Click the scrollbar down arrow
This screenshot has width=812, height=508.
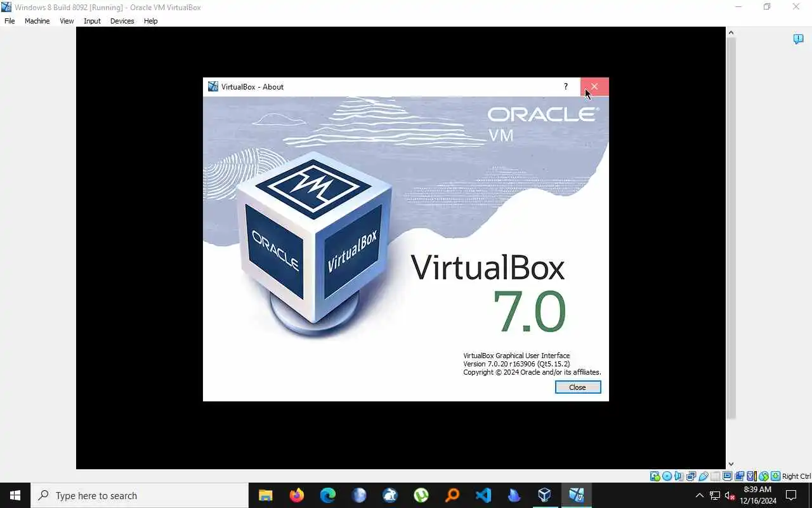731,464
